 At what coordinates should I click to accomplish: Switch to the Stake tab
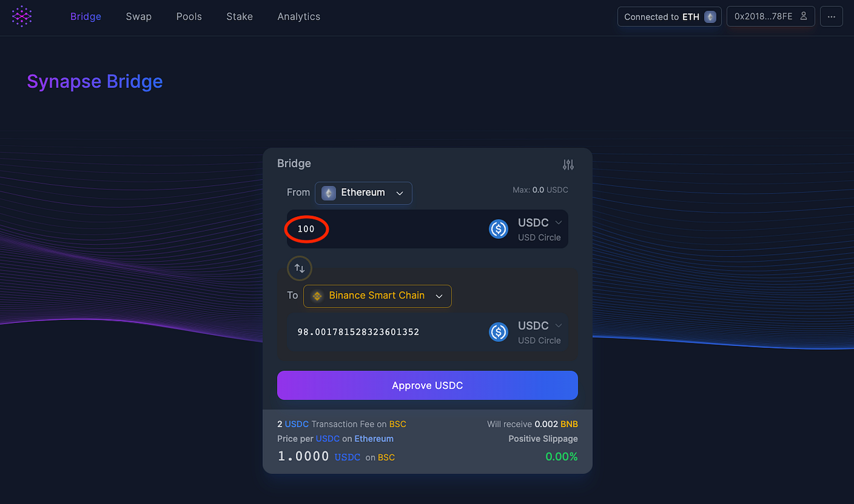pyautogui.click(x=240, y=16)
